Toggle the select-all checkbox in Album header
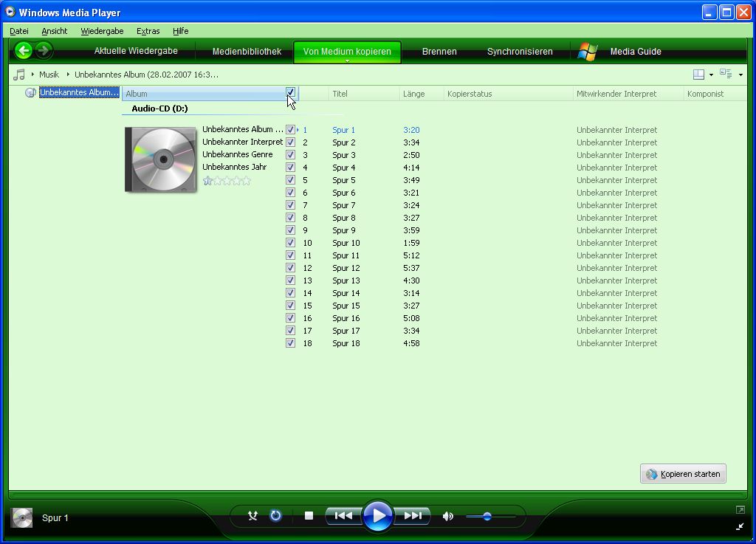756x544 pixels. [290, 92]
